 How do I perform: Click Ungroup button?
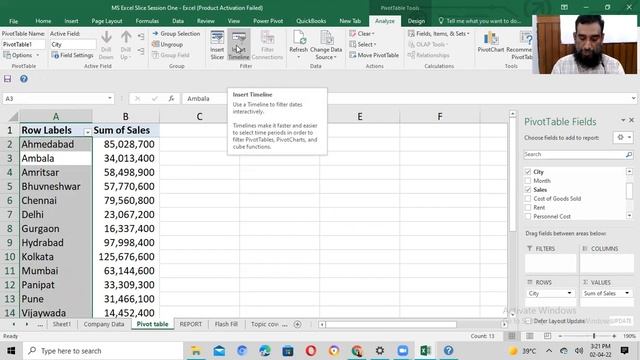point(167,44)
